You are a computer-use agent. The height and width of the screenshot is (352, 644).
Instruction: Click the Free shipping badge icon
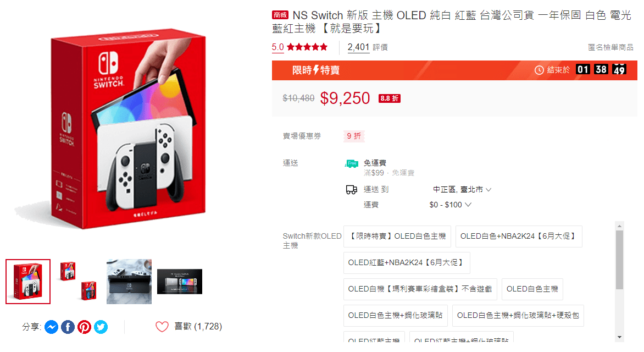pyautogui.click(x=352, y=163)
